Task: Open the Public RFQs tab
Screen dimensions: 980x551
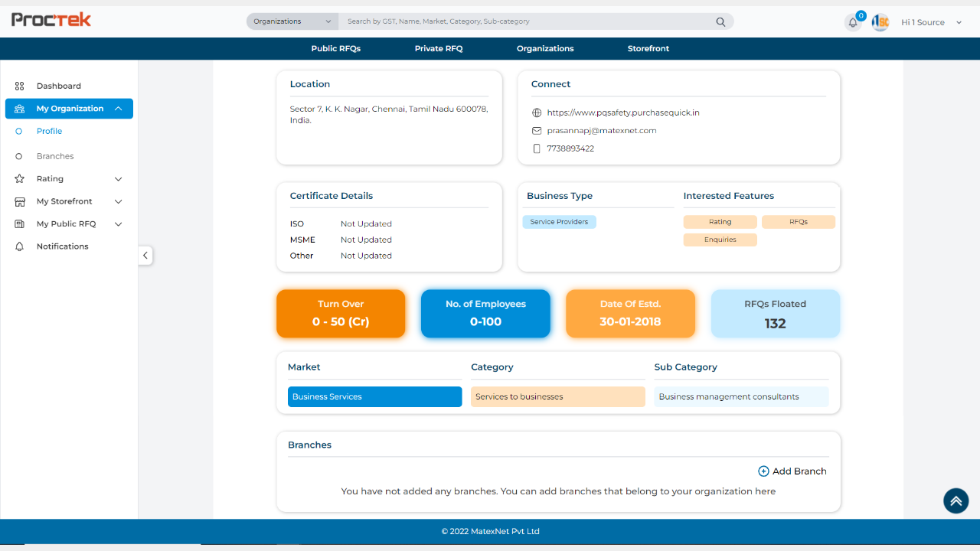Action: pos(335,48)
